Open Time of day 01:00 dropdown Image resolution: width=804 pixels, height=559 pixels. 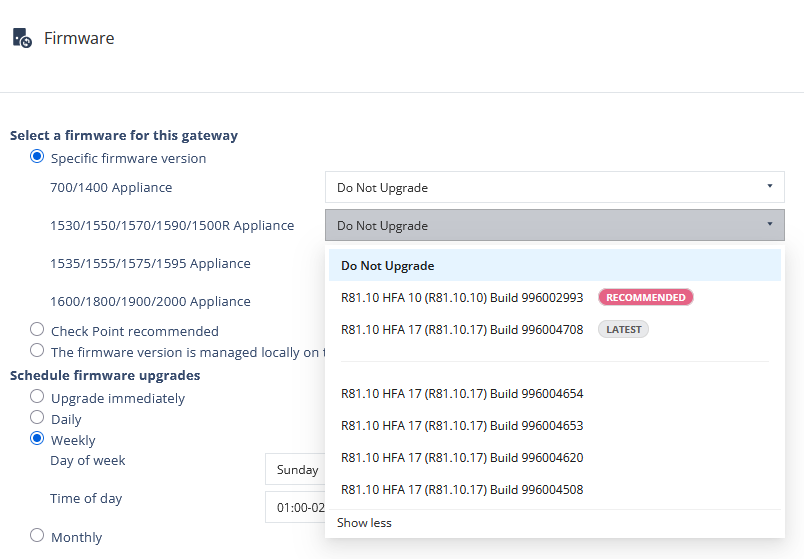295,507
